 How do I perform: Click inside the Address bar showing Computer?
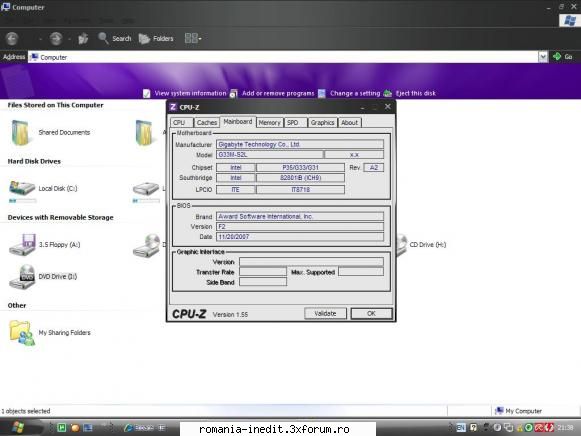tap(283, 57)
